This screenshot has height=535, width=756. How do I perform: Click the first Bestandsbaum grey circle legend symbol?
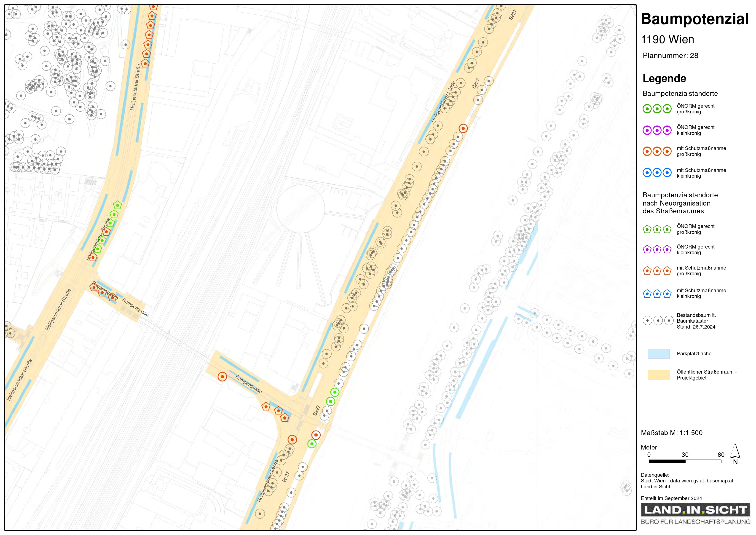[x=647, y=321]
